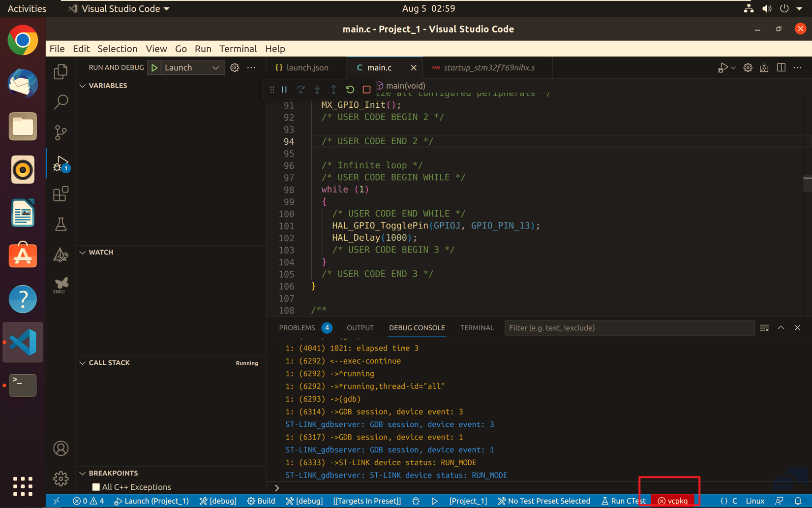Image resolution: width=812 pixels, height=508 pixels.
Task: Close the main.c editor tab
Action: coord(414,68)
